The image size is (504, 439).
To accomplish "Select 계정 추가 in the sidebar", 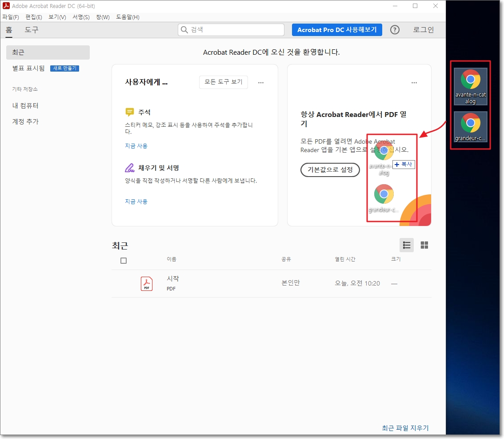I will [x=25, y=121].
